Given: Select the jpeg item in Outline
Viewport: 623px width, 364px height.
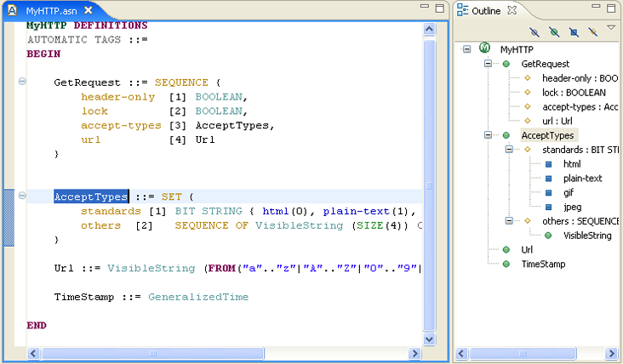Looking at the screenshot, I should tap(572, 207).
